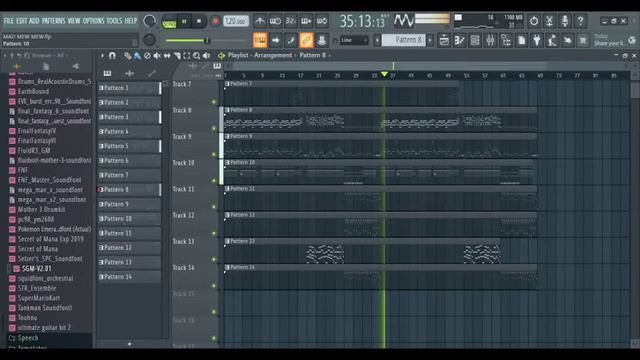The width and height of the screenshot is (640, 360).
Task: Select the Select tool in Playlist
Action: [187, 56]
